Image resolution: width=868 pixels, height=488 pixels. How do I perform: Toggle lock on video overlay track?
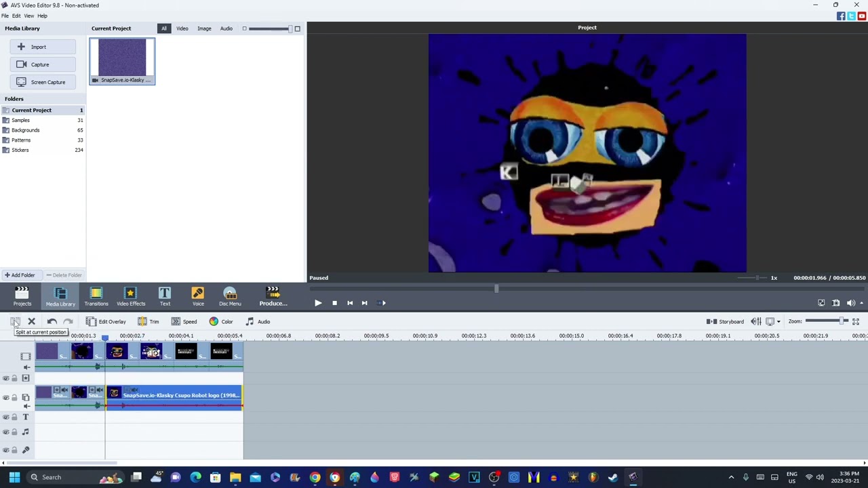[14, 398]
